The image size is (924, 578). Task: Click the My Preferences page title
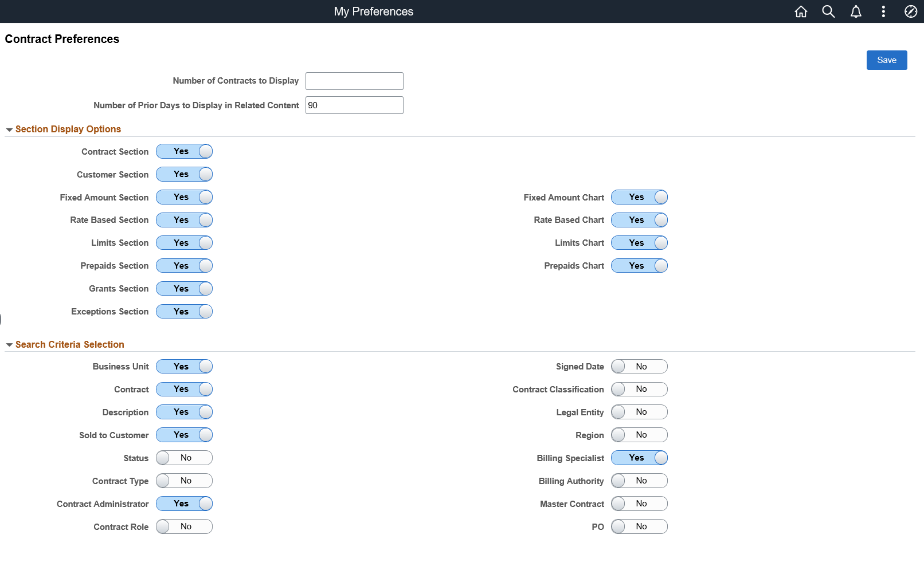click(x=374, y=11)
